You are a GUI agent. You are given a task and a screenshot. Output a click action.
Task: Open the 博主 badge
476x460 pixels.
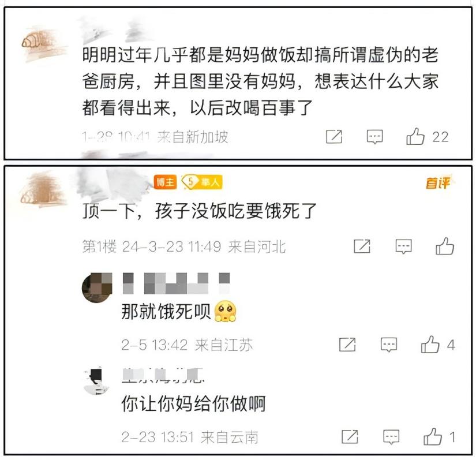pyautogui.click(x=165, y=182)
